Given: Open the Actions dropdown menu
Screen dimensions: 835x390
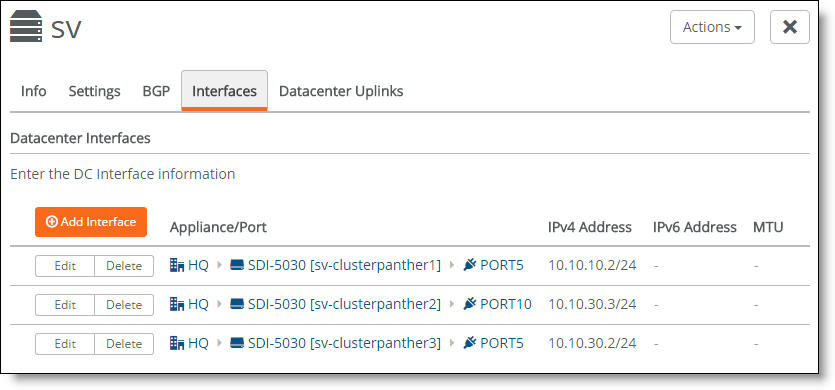Looking at the screenshot, I should pos(712,27).
